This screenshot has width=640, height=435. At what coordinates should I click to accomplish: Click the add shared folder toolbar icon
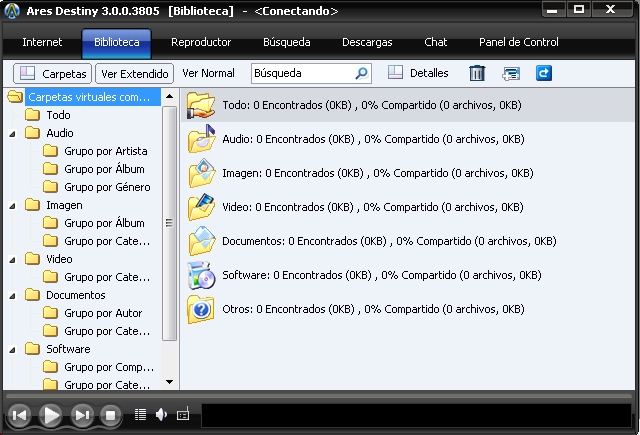click(511, 74)
